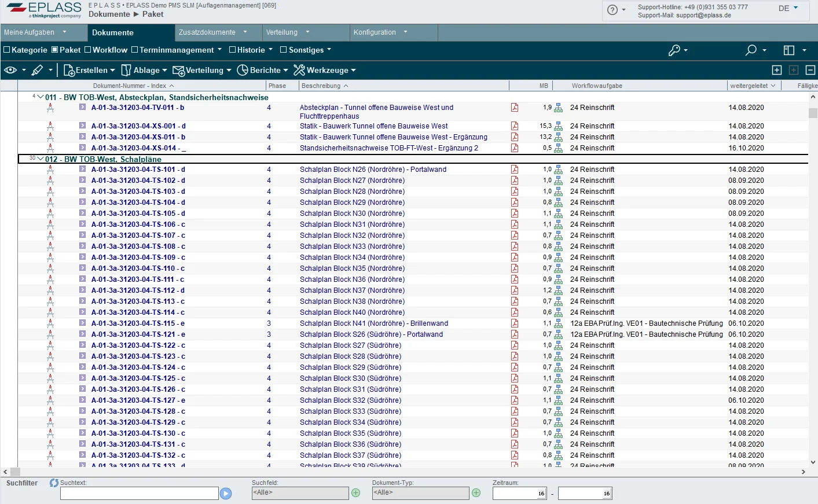Click the magnifier search icon
The height and width of the screenshot is (504, 818).
pos(751,50)
